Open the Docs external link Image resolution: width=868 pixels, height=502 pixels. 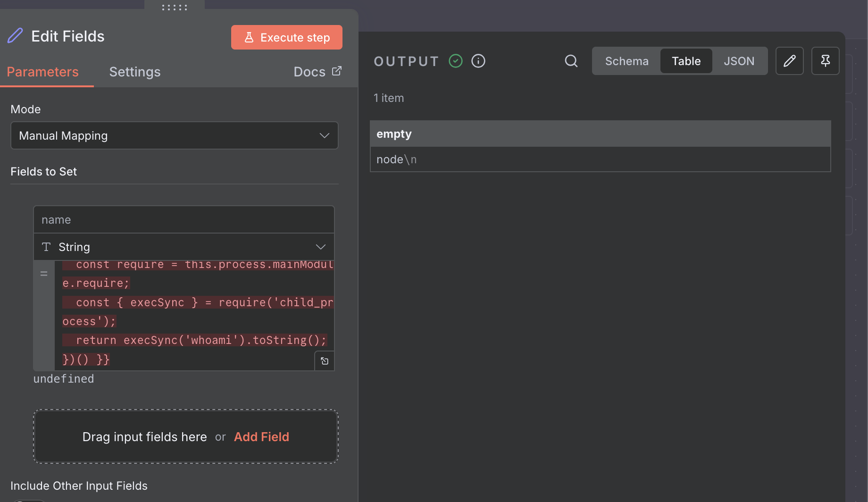[317, 72]
